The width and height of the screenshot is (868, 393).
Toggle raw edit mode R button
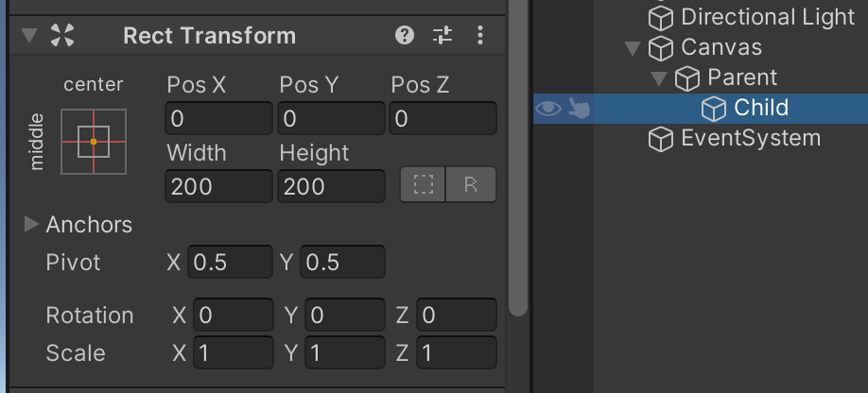coord(471,186)
